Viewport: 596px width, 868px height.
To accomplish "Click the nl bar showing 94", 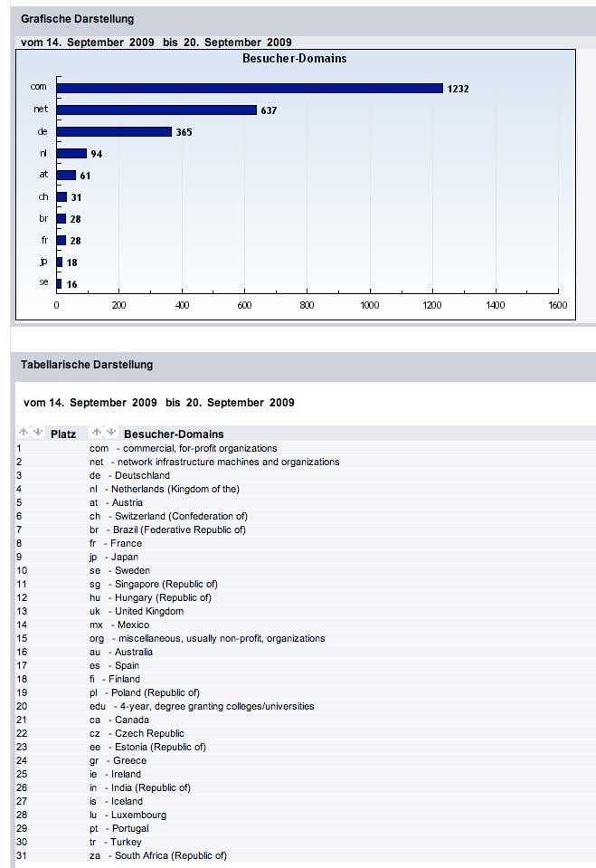I will [x=71, y=154].
